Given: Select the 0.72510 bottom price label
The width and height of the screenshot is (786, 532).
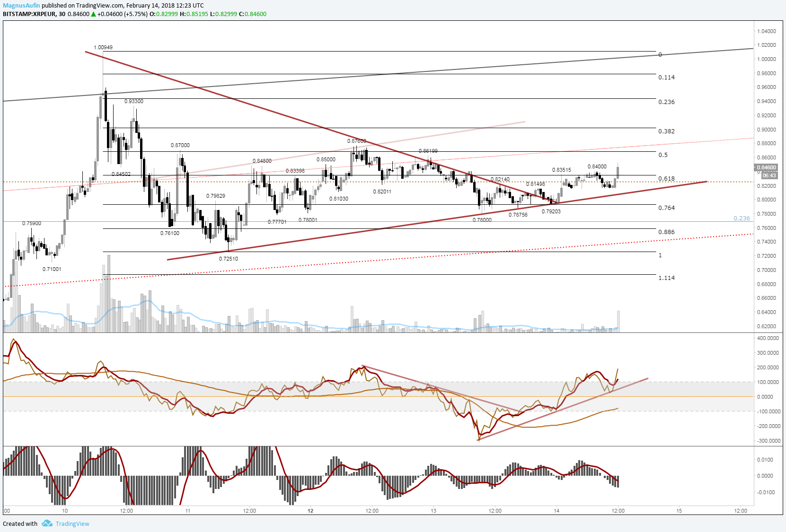Looking at the screenshot, I should [229, 259].
